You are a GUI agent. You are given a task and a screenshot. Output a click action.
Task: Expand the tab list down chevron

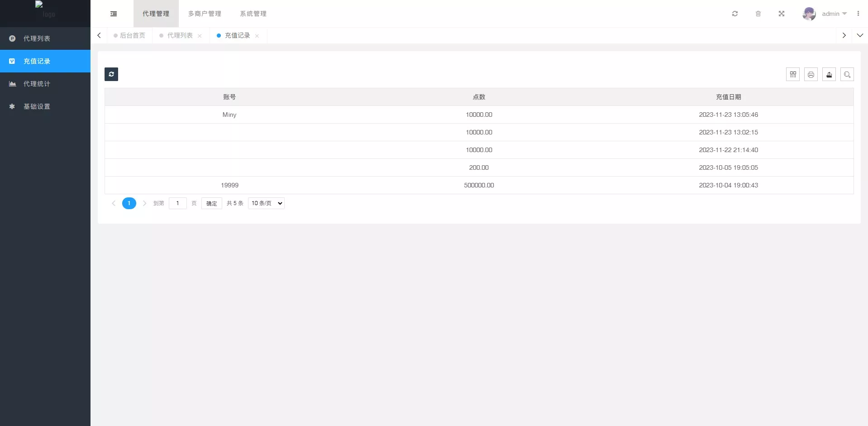[860, 35]
